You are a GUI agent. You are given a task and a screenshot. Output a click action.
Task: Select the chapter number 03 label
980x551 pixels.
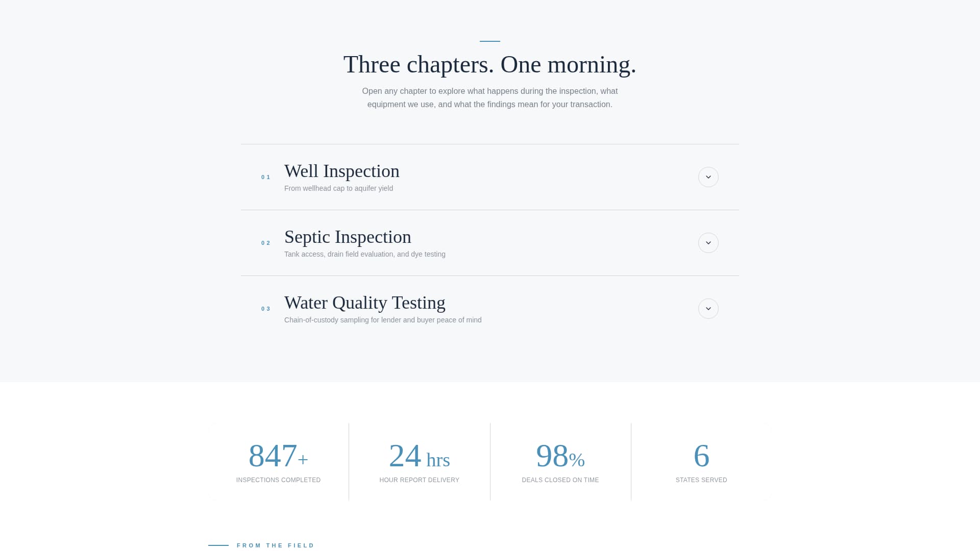tap(266, 308)
